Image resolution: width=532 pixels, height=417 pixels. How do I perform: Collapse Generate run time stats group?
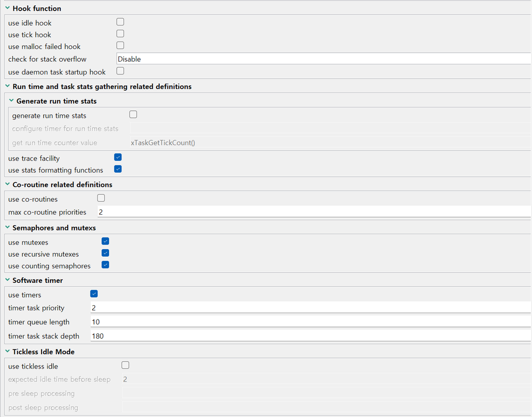tap(11, 101)
